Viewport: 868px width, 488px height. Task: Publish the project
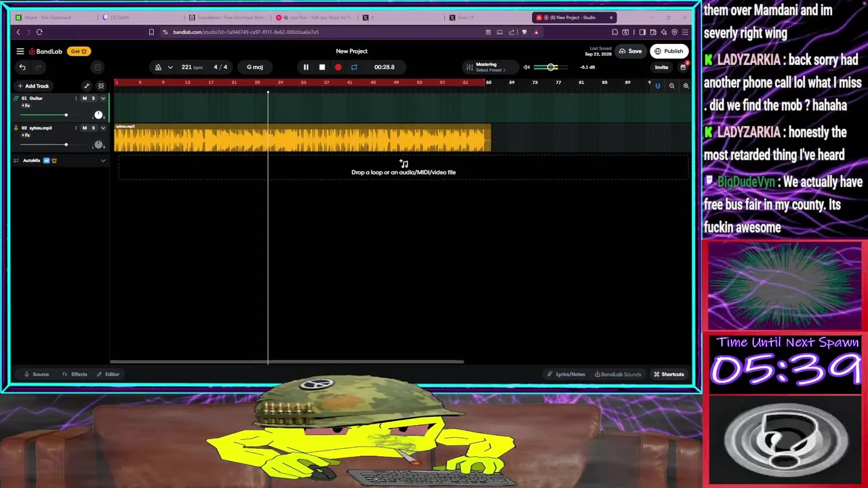click(x=669, y=51)
